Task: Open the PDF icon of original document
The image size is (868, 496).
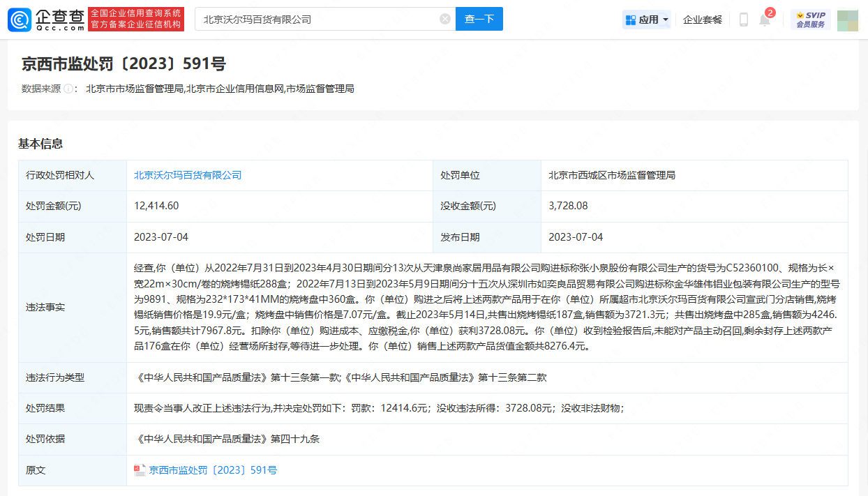Action: coord(140,470)
